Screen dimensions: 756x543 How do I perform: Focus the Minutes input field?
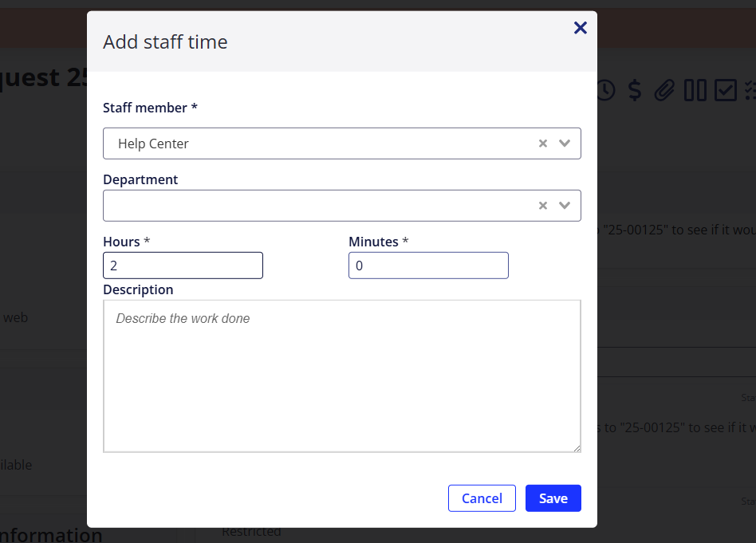click(x=428, y=266)
